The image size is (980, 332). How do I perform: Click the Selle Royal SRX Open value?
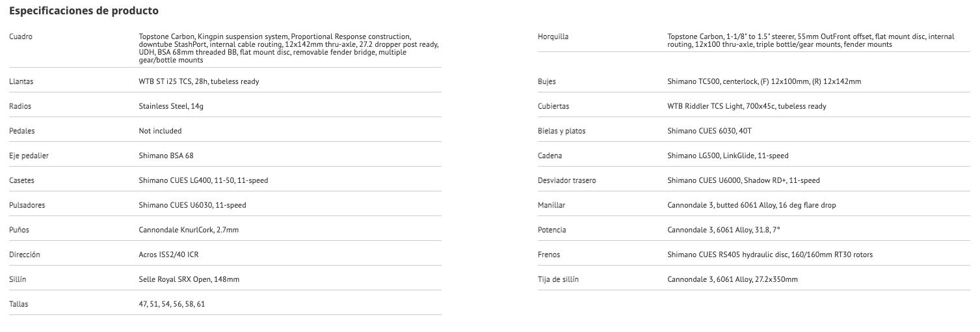[189, 279]
